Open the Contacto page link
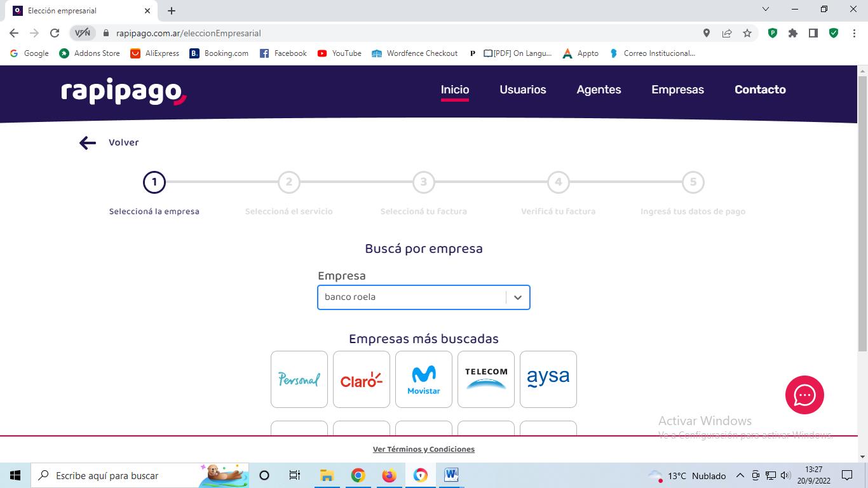868x488 pixels. pyautogui.click(x=760, y=90)
